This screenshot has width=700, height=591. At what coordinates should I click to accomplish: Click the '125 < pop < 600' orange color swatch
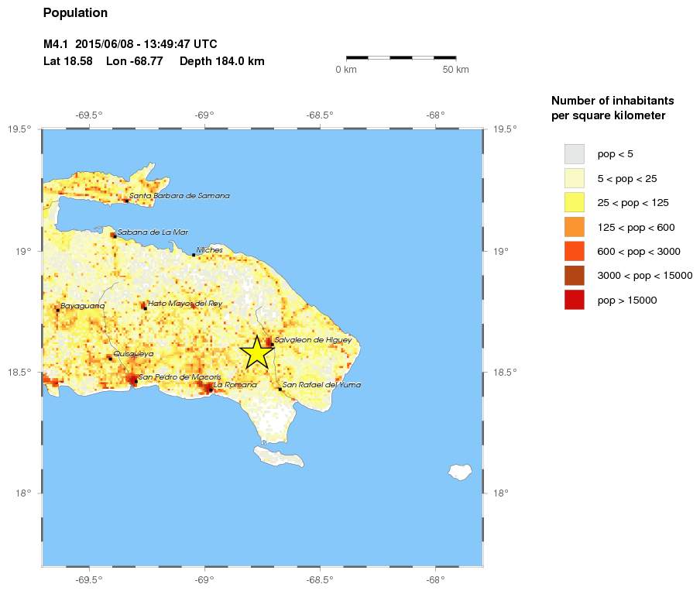573,227
